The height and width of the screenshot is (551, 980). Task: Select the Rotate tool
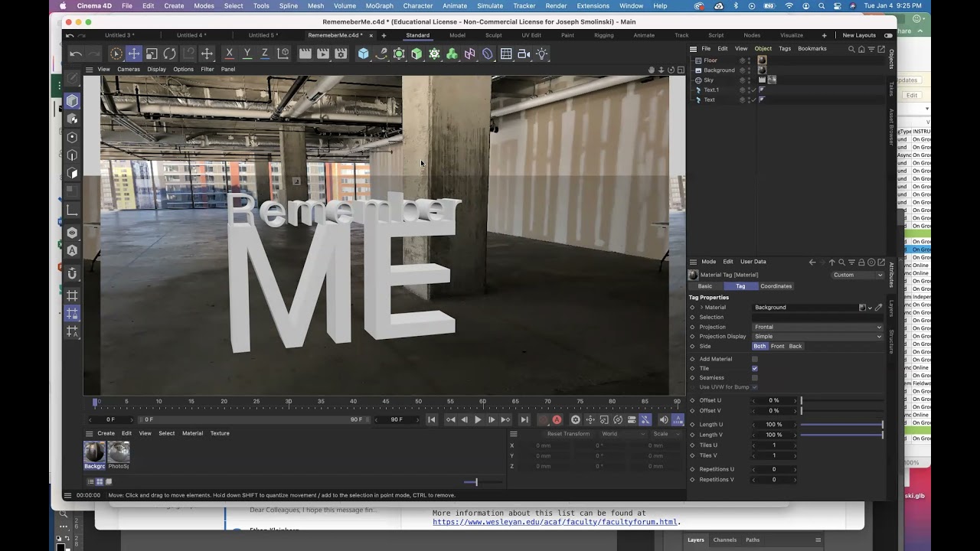tap(169, 54)
